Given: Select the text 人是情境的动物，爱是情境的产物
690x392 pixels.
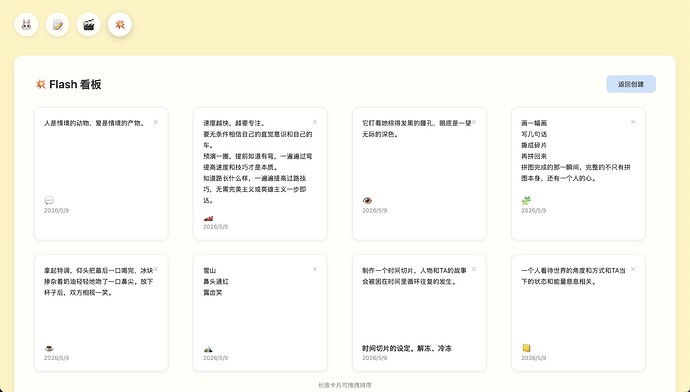Looking at the screenshot, I should click(x=94, y=123).
